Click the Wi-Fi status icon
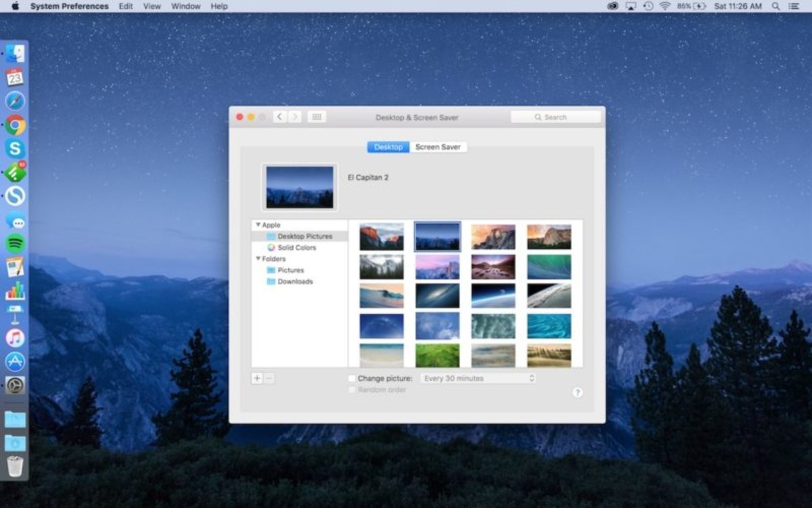Image resolution: width=812 pixels, height=508 pixels. (x=664, y=6)
